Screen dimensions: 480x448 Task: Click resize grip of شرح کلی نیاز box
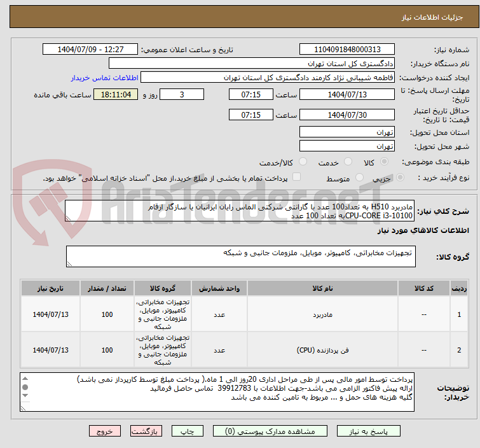tap(68, 218)
